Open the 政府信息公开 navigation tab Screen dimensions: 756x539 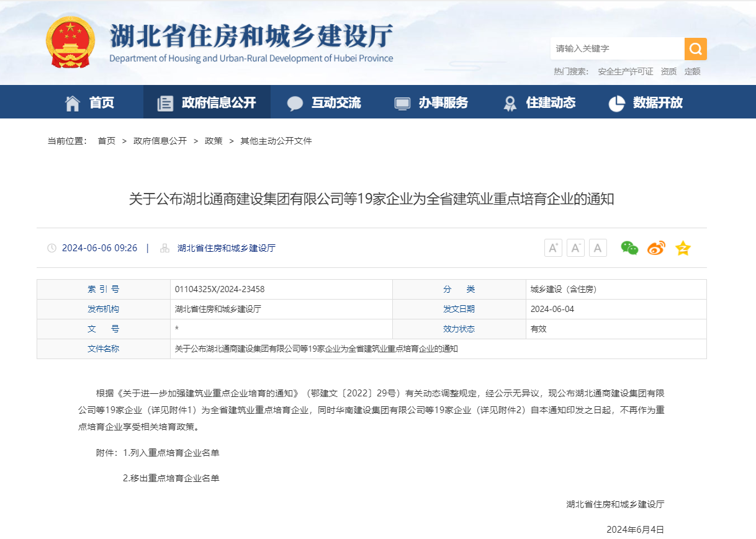[x=207, y=102]
